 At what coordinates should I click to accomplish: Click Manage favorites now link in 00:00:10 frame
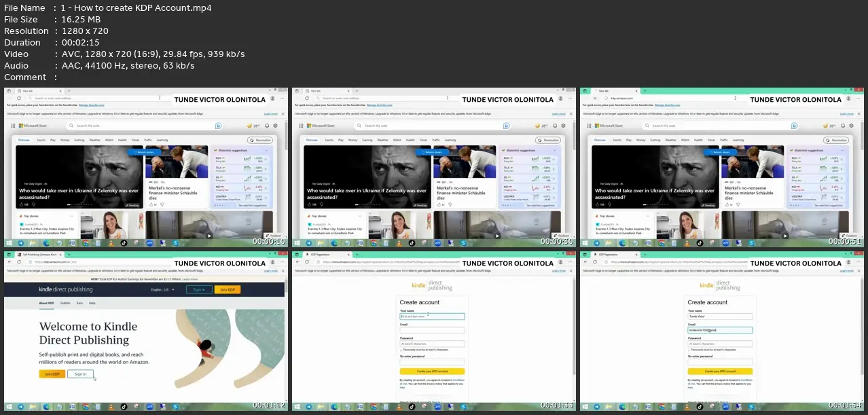[92, 105]
